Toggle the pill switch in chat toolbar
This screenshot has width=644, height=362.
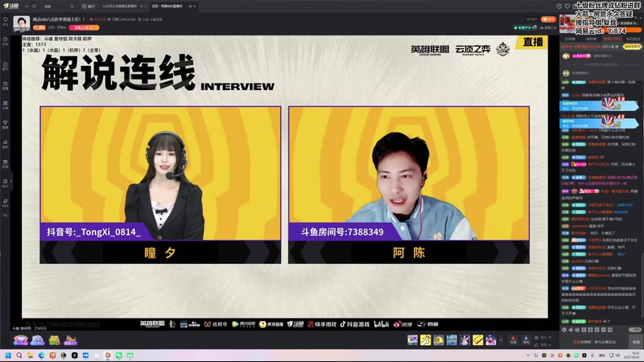click(x=634, y=330)
